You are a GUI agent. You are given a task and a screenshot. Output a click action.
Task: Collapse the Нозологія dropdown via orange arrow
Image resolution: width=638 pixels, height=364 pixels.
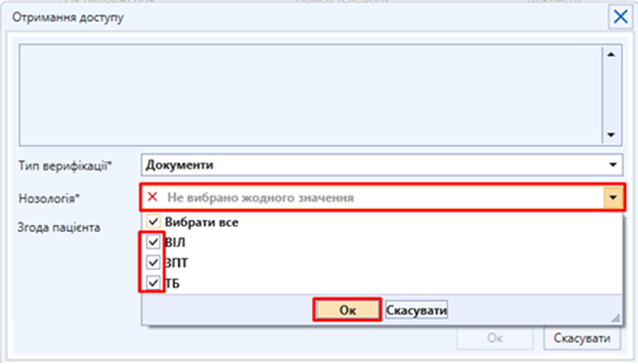(x=613, y=198)
